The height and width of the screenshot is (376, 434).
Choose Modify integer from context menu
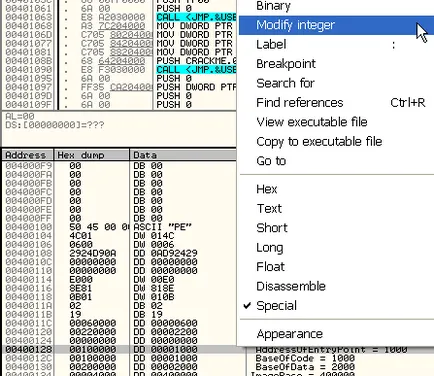[x=336, y=25]
